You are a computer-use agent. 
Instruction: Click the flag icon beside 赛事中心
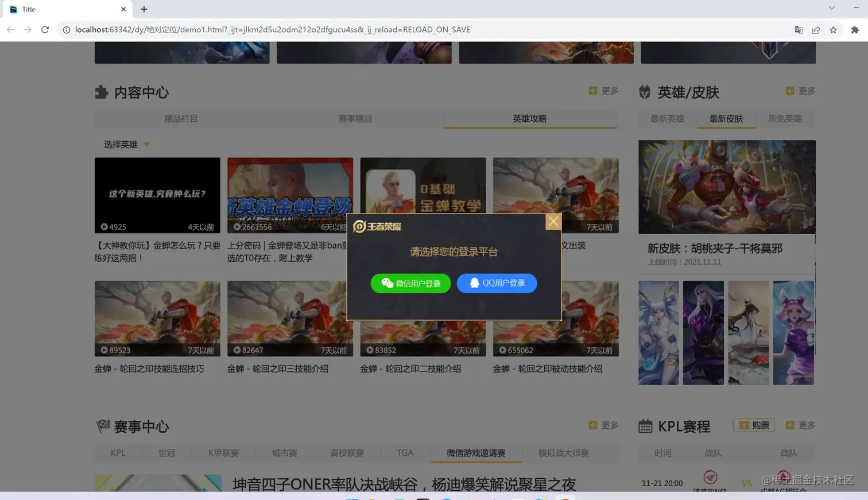(103, 426)
